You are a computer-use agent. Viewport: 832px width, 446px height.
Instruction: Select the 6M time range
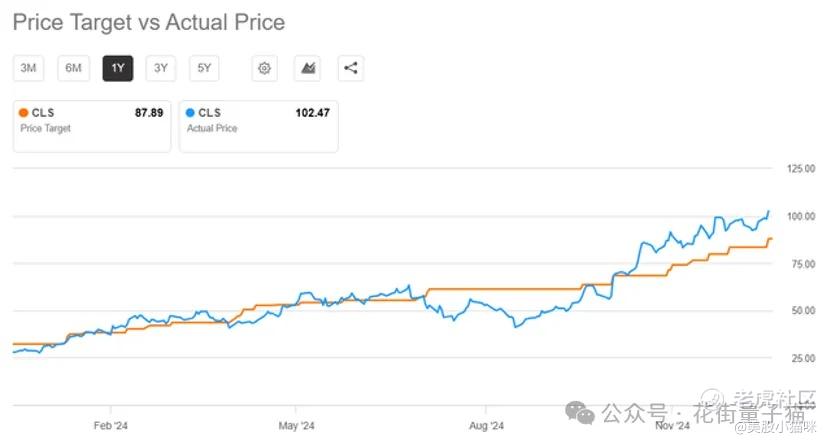(73, 68)
